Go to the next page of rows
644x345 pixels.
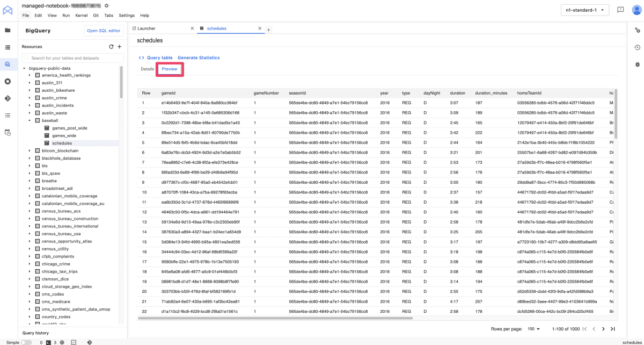point(603,329)
